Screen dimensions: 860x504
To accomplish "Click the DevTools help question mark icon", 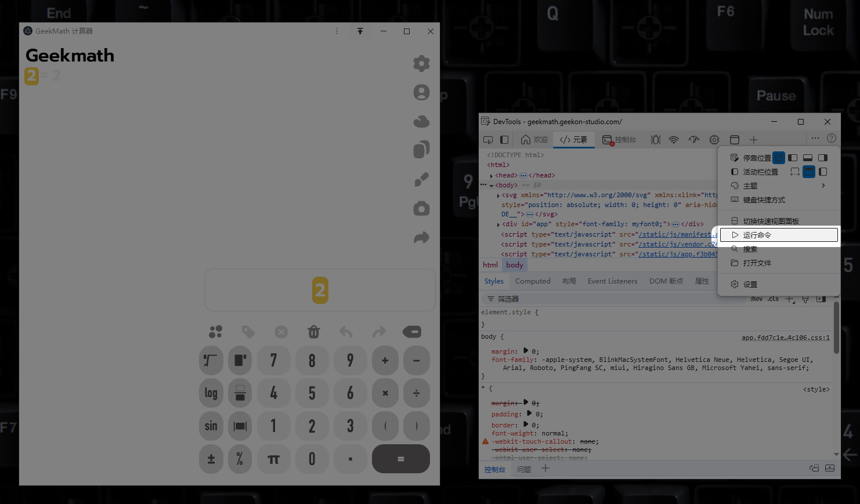I will pos(832,138).
